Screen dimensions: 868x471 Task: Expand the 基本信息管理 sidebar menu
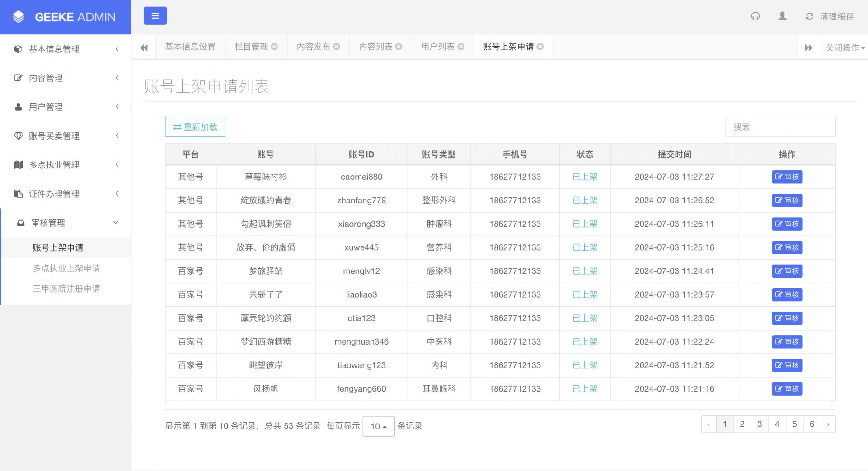(x=66, y=49)
